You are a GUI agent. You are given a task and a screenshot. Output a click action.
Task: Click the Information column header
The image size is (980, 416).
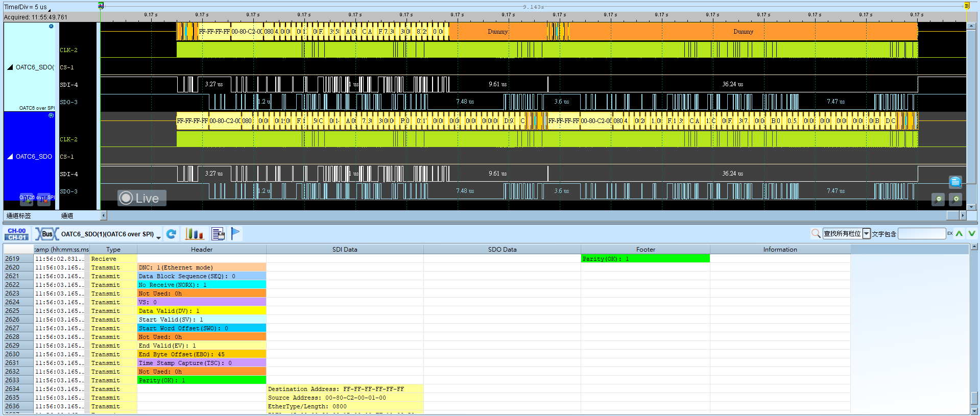point(780,250)
